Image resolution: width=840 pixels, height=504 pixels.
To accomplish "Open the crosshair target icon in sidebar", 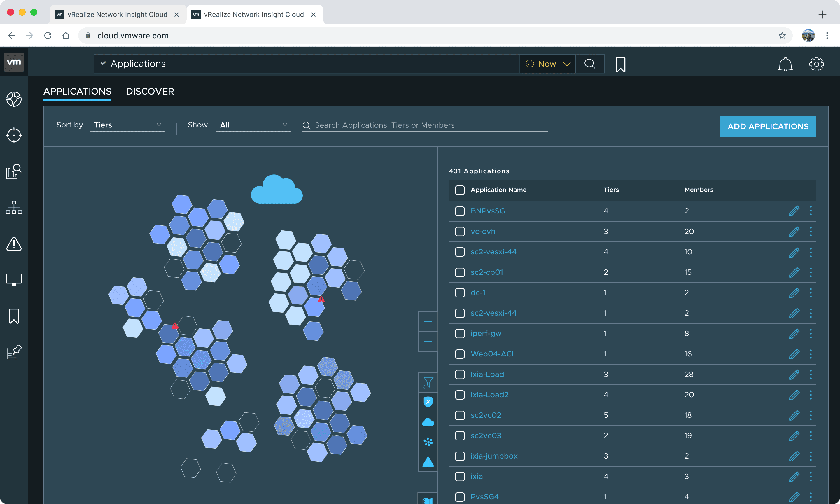I will [x=14, y=136].
